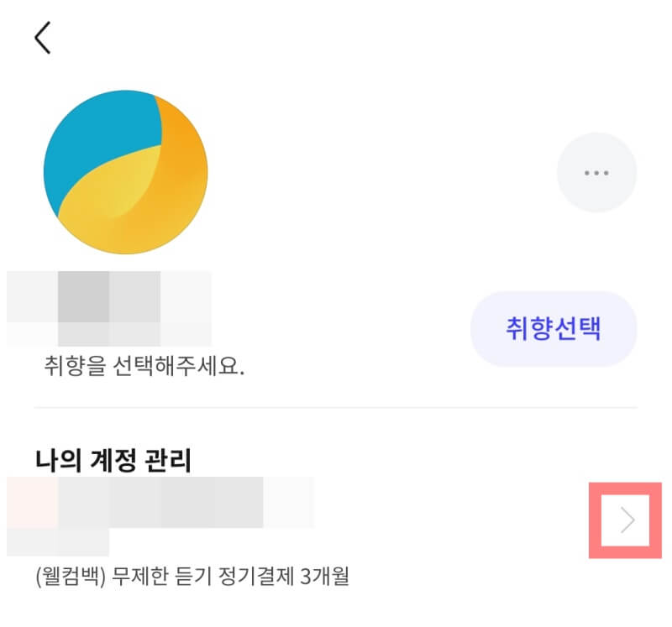Select the 취향을 선택해주세요. message
This screenshot has width=672, height=627.
pyautogui.click(x=144, y=366)
